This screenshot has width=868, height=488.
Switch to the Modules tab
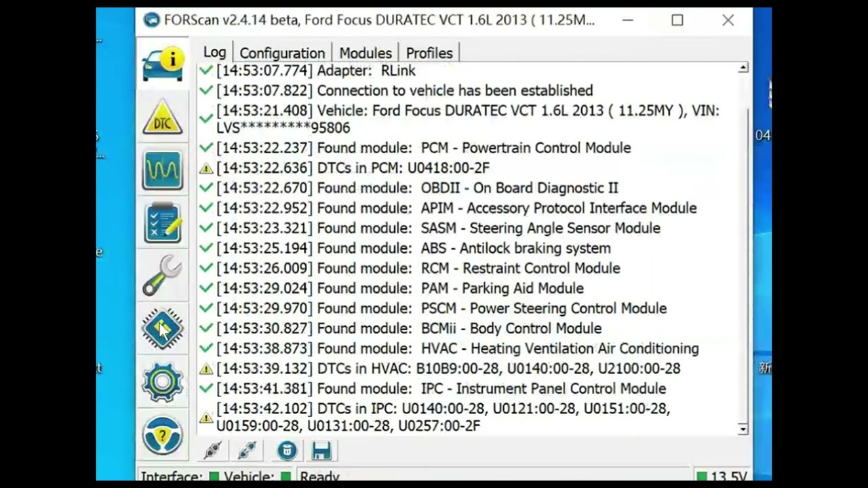pyautogui.click(x=366, y=53)
